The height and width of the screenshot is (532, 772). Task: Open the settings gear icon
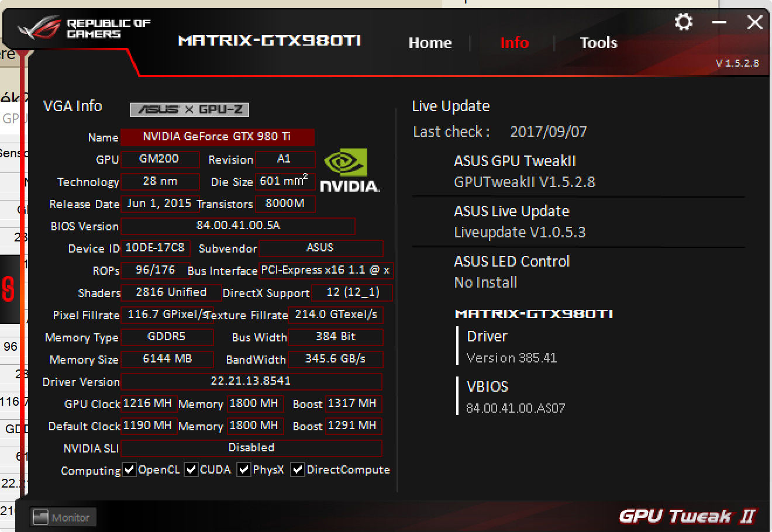(x=683, y=22)
